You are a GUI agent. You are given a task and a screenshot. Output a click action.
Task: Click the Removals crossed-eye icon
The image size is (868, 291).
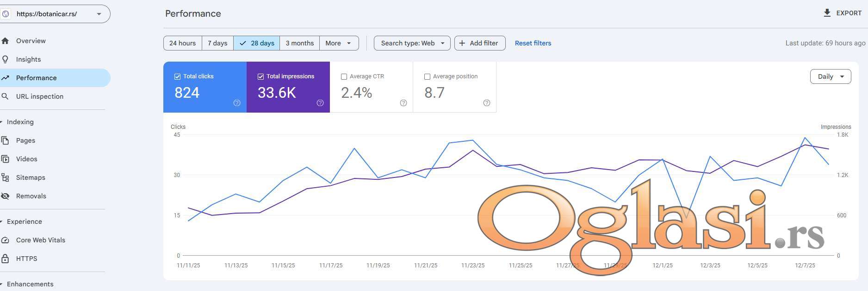pos(6,196)
